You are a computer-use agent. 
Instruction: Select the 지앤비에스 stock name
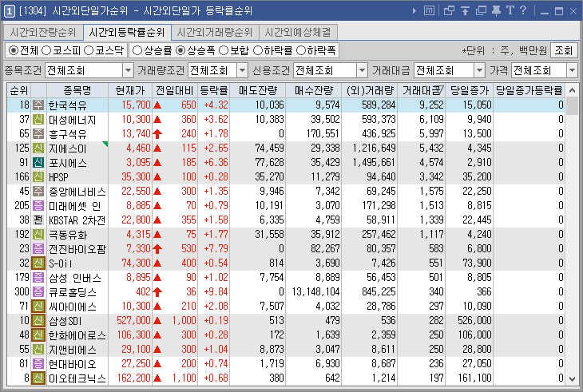(x=73, y=350)
